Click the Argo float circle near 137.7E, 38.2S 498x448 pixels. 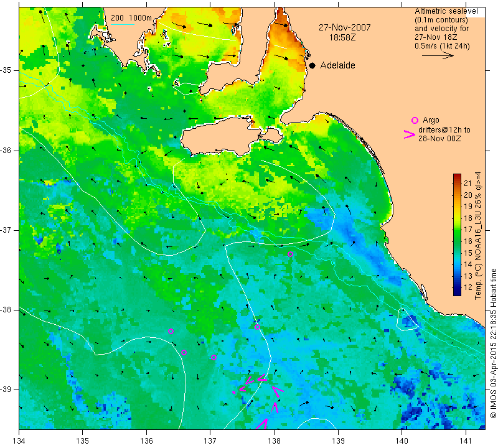coord(257,327)
